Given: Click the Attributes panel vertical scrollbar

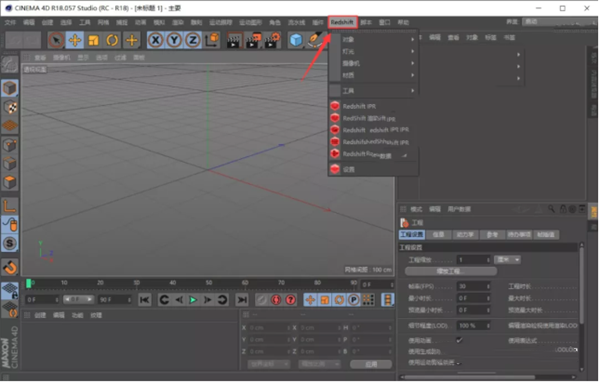Looking at the screenshot, I should 582,285.
